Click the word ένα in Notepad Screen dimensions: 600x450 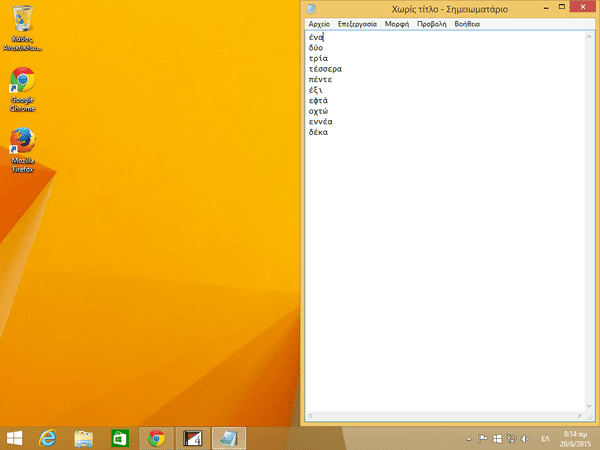click(316, 38)
